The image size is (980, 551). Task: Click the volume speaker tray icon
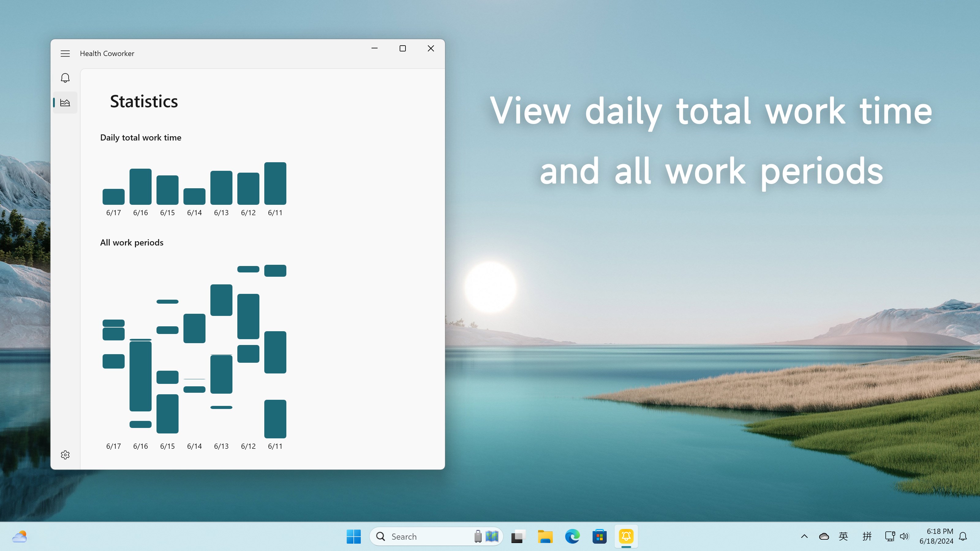coord(904,537)
